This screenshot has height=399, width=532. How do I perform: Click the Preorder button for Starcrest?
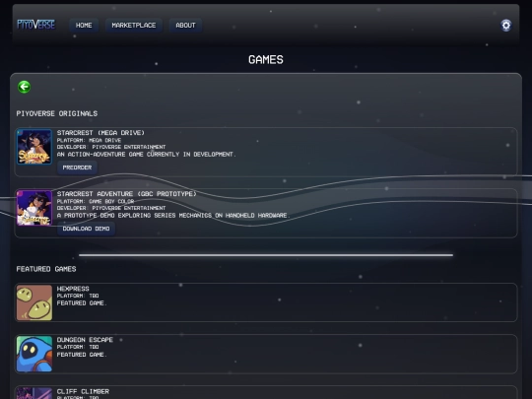click(x=77, y=167)
